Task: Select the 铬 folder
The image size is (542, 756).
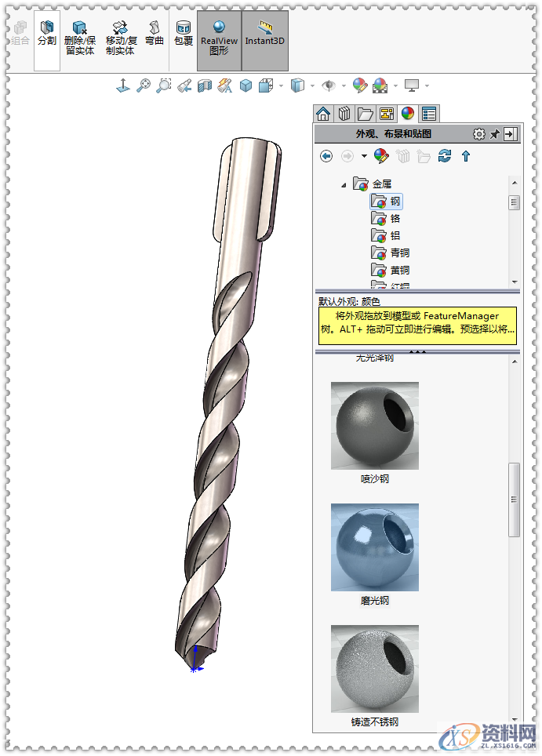Action: coord(386,219)
